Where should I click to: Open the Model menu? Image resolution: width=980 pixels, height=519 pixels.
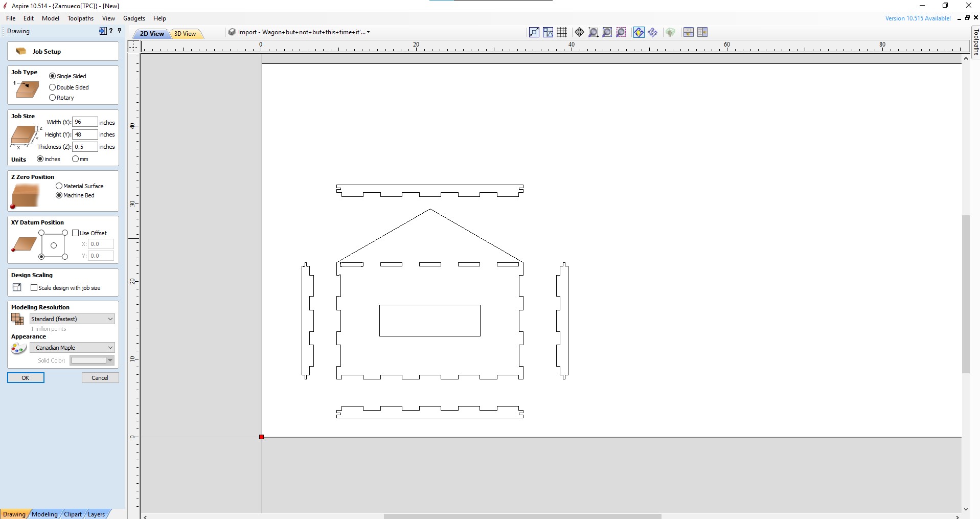click(51, 18)
